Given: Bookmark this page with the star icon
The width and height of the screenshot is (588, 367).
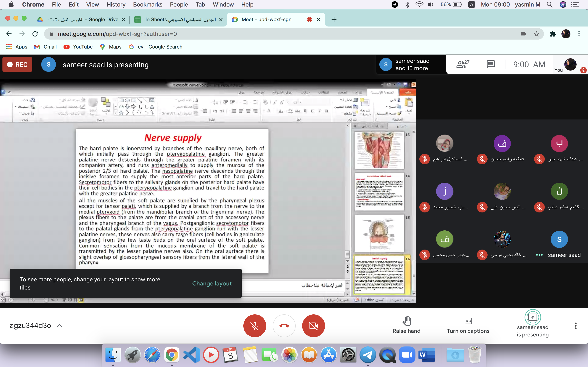Looking at the screenshot, I should [x=537, y=34].
